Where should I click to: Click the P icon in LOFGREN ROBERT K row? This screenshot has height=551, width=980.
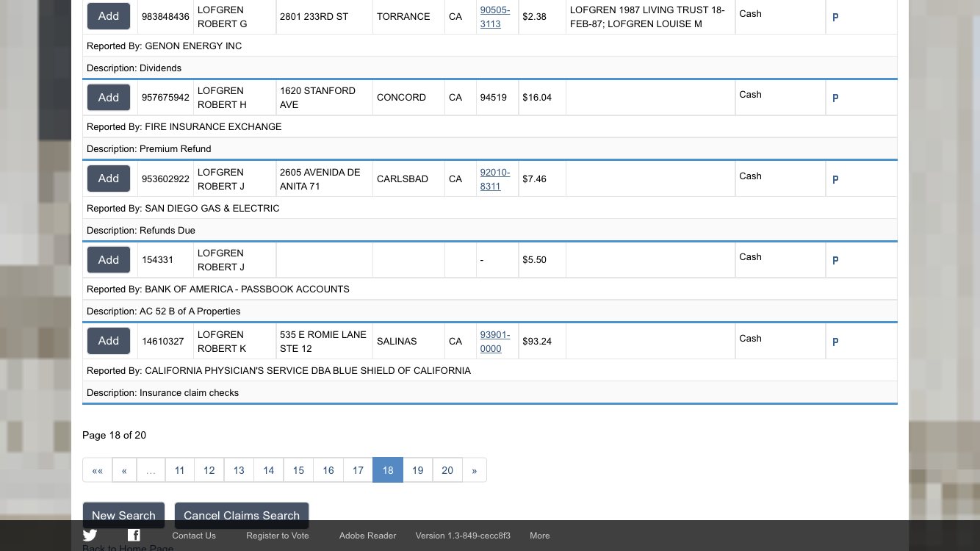click(x=835, y=342)
